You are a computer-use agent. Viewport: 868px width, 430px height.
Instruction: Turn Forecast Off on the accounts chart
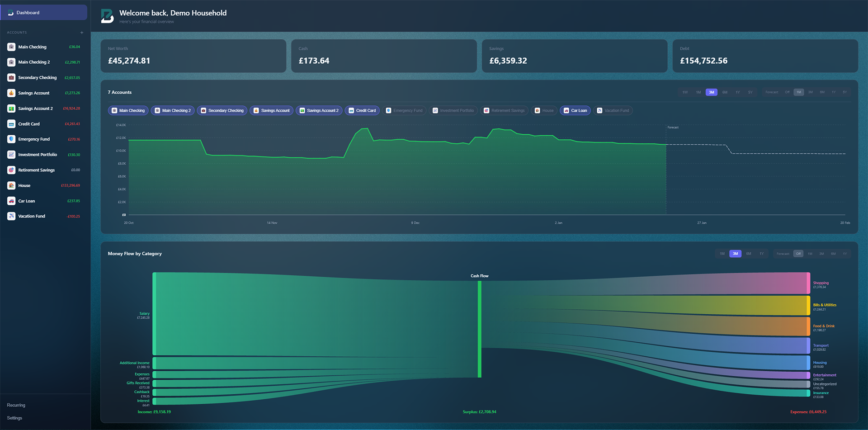pos(788,92)
